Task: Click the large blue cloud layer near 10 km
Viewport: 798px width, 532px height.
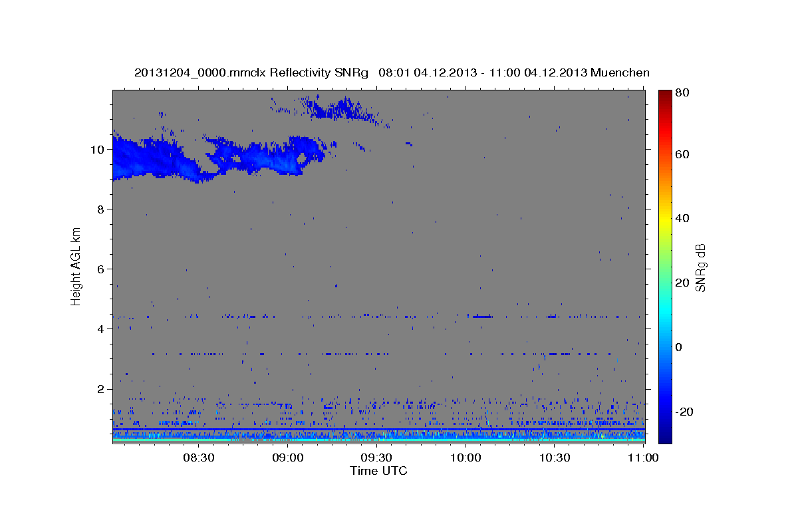Action: point(219,158)
